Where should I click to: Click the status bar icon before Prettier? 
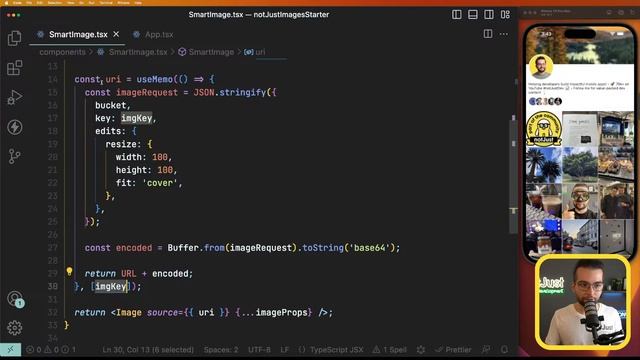pos(421,350)
